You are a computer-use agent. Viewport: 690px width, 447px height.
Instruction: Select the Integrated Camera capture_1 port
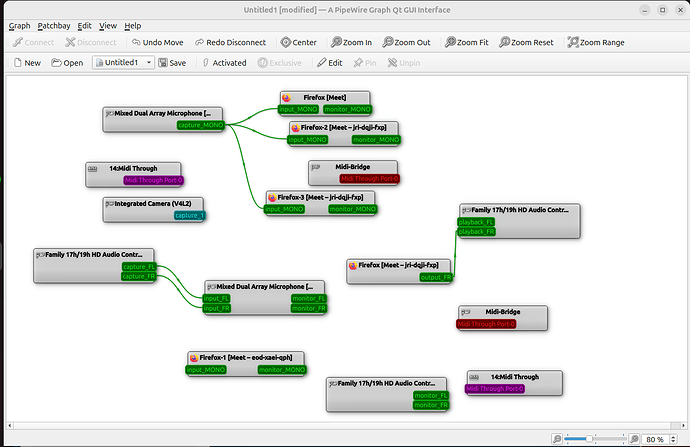click(190, 216)
